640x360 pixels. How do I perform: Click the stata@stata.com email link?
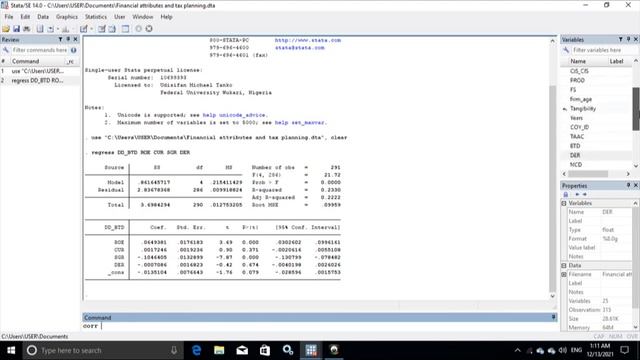coord(300,47)
